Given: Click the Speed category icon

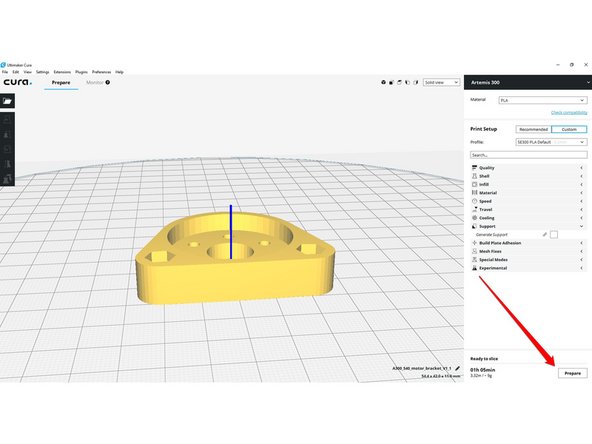Looking at the screenshot, I should tap(475, 201).
